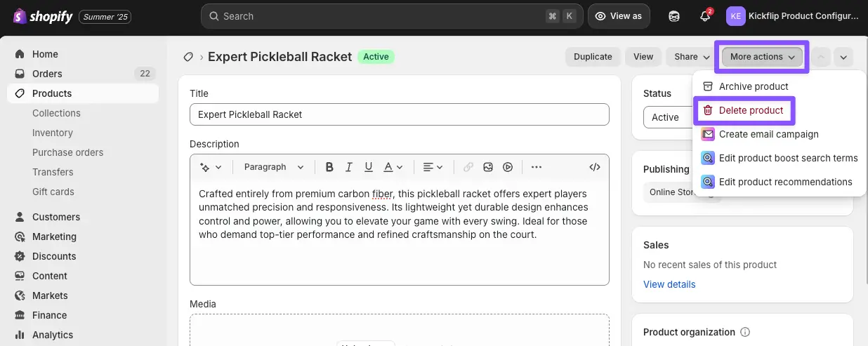Viewport: 868px width, 346px height.
Task: Expand the Paragraph style dropdown
Action: (274, 167)
